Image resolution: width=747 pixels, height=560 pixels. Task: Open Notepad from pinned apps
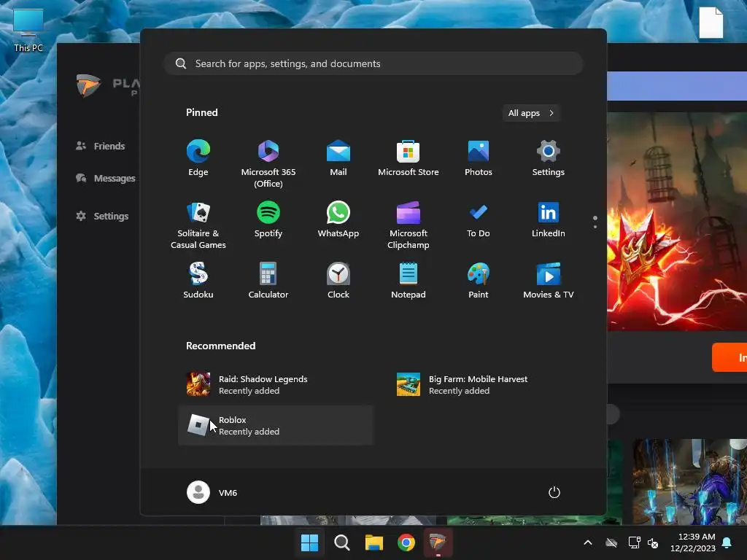click(409, 281)
